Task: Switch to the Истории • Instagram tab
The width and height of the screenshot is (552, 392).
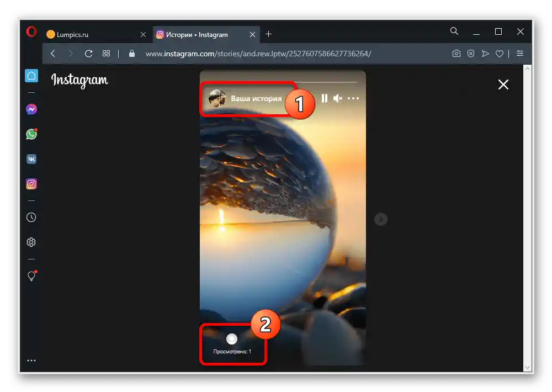Action: pos(206,35)
